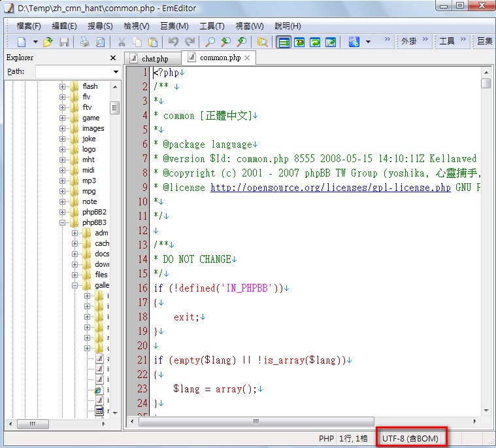Click UTF-8 (含BOM) encoding in status bar
Image resolution: width=496 pixels, height=448 pixels.
coord(410,438)
